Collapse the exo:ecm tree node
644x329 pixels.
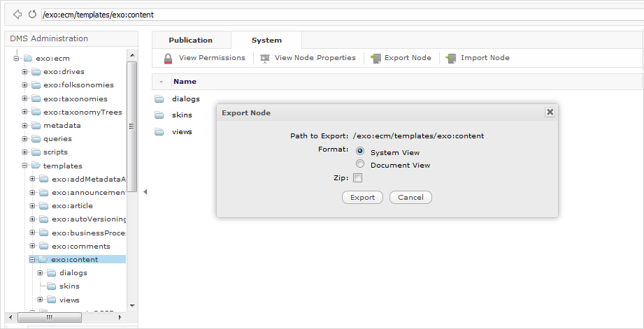[16, 58]
